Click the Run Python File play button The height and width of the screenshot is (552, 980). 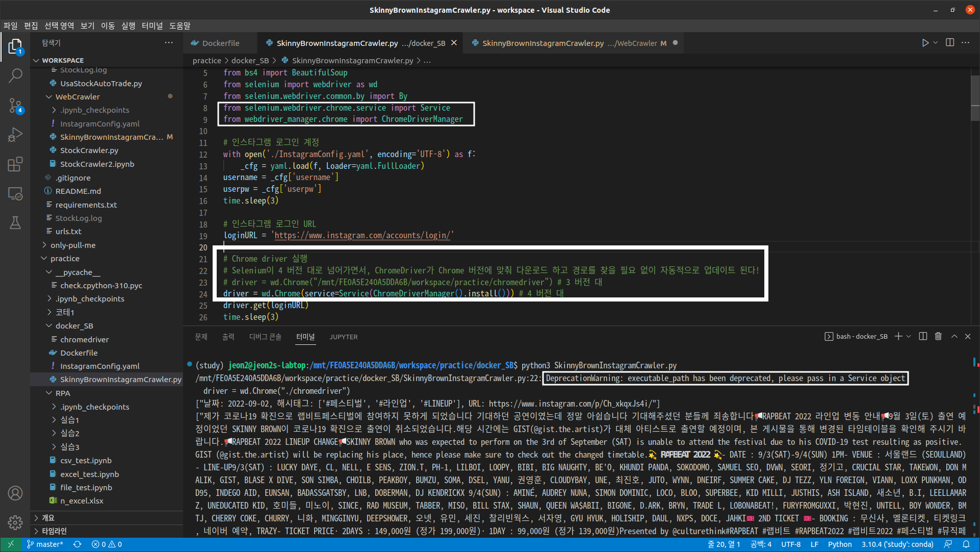(925, 43)
